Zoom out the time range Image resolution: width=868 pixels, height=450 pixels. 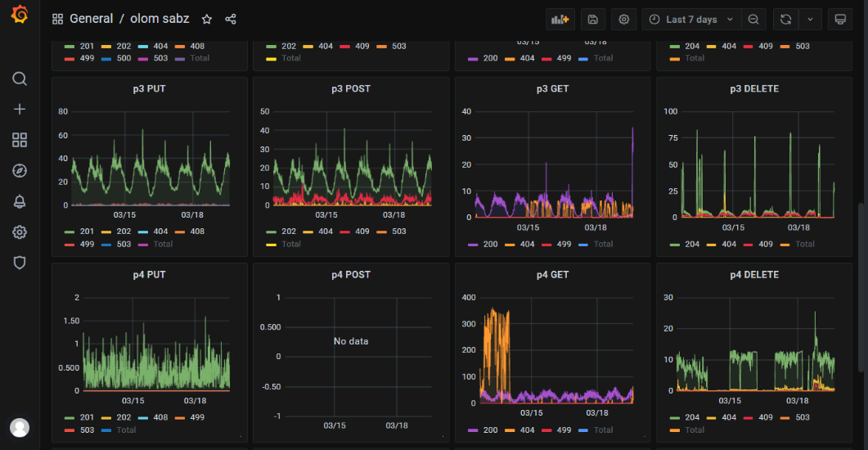[x=753, y=19]
